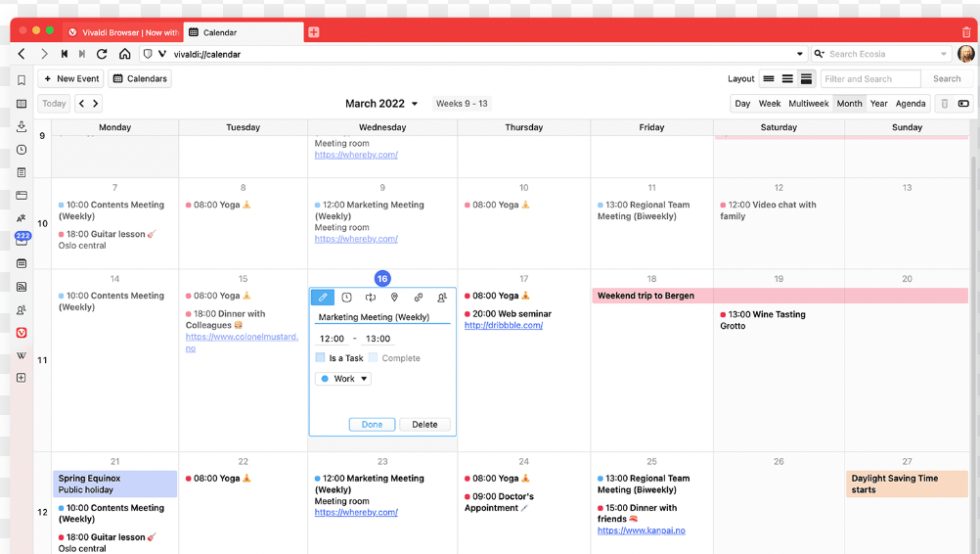
Task: Click the fast forward navigation button
Action: [x=82, y=55]
